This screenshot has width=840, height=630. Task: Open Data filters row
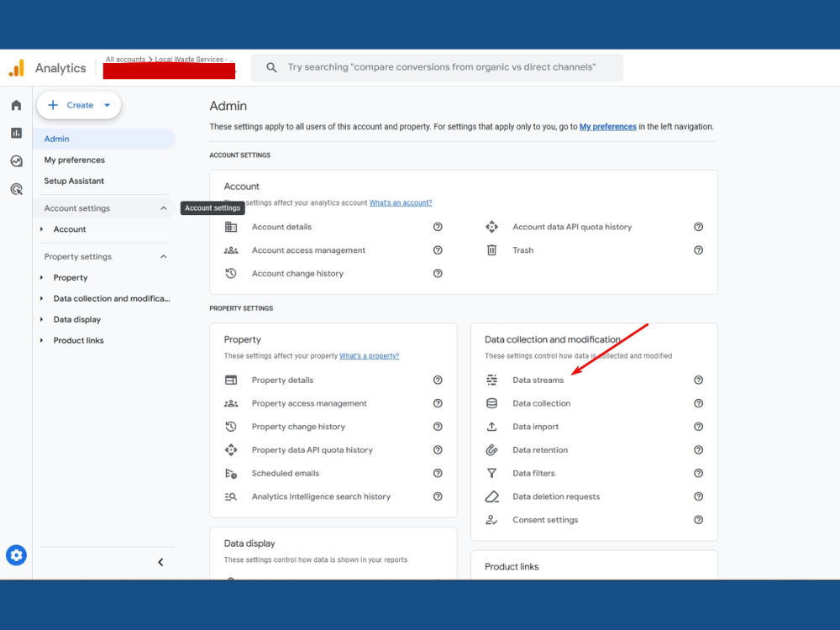click(x=594, y=473)
